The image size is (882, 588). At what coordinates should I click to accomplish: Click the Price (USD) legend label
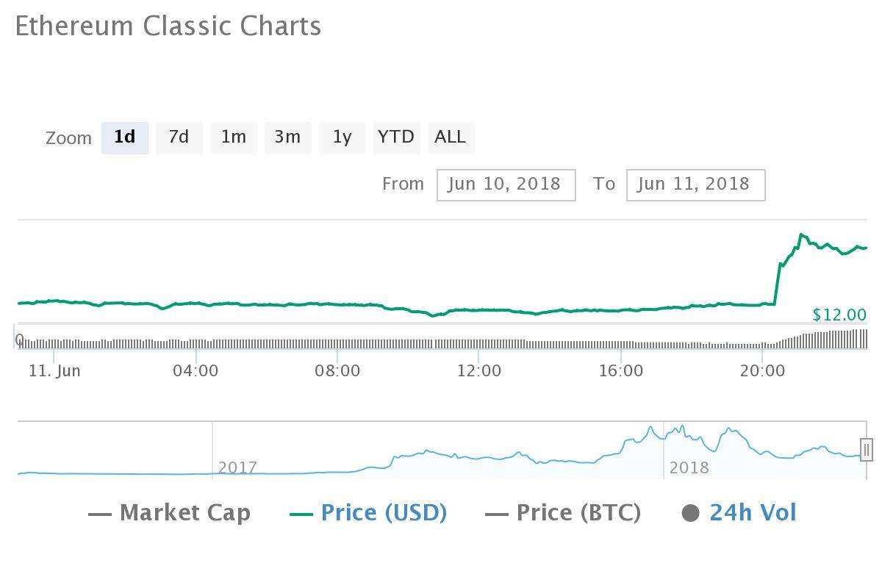[382, 512]
